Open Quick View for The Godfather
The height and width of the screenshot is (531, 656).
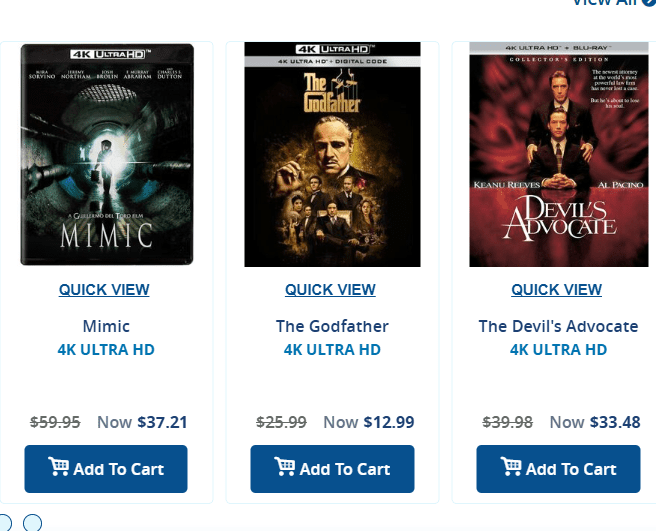coord(331,290)
